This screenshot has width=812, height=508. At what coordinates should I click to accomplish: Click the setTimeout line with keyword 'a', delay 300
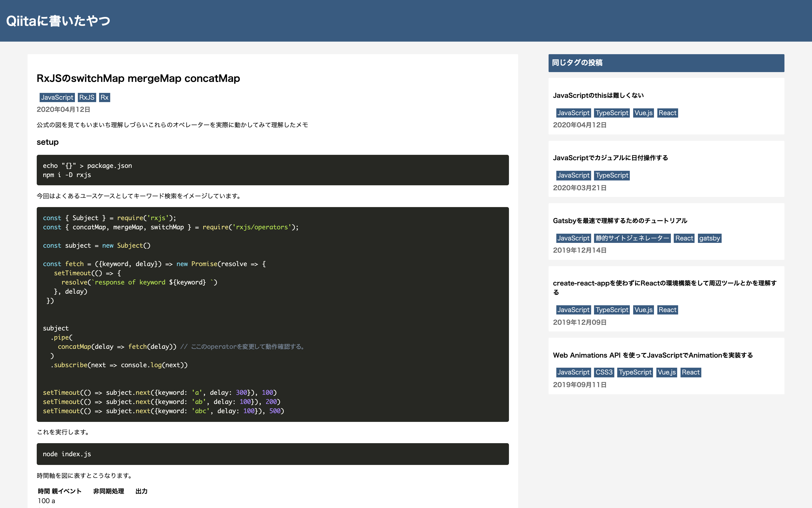click(x=160, y=393)
